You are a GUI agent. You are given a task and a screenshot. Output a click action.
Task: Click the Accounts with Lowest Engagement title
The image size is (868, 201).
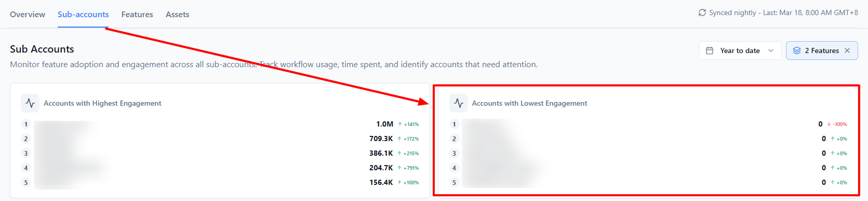click(529, 103)
